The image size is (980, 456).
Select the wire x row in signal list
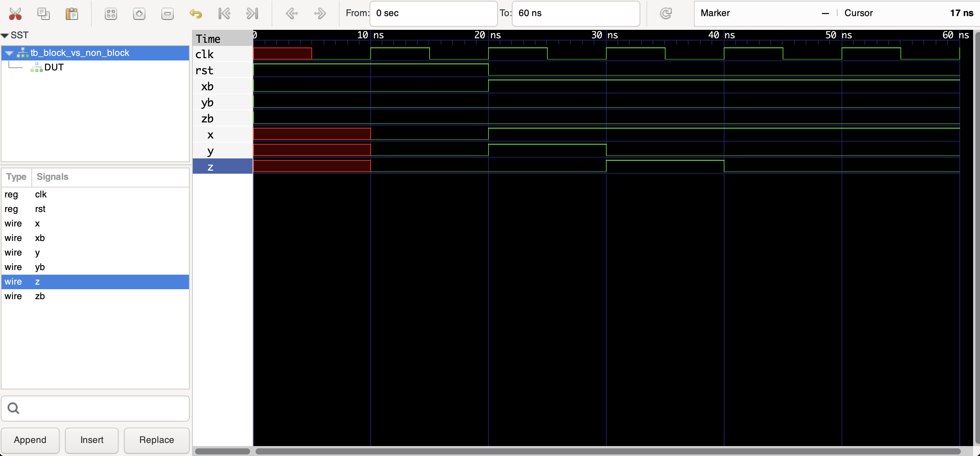(x=95, y=223)
